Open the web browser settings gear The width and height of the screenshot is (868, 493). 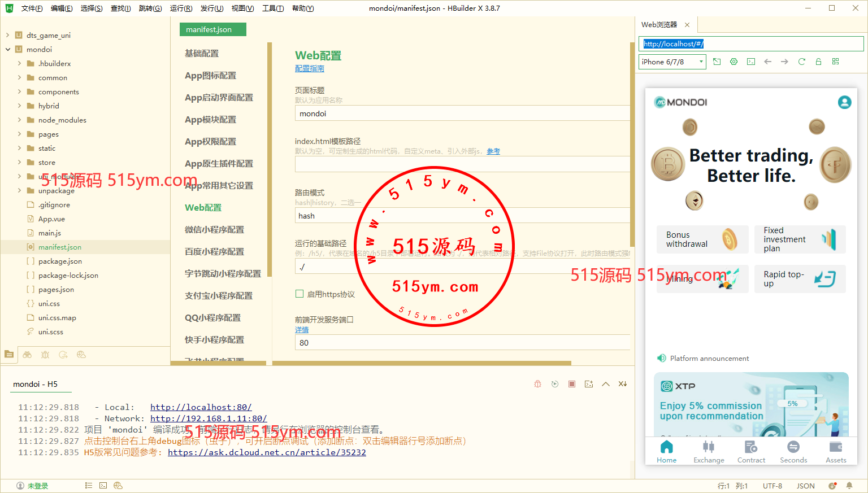click(734, 62)
